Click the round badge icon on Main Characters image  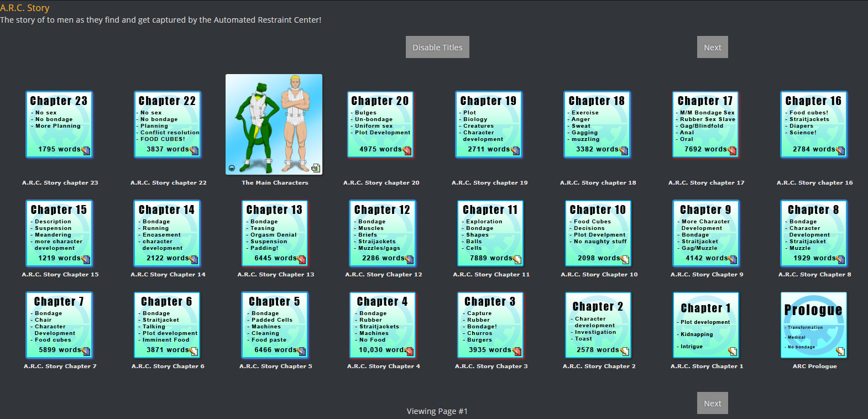pyautogui.click(x=232, y=168)
